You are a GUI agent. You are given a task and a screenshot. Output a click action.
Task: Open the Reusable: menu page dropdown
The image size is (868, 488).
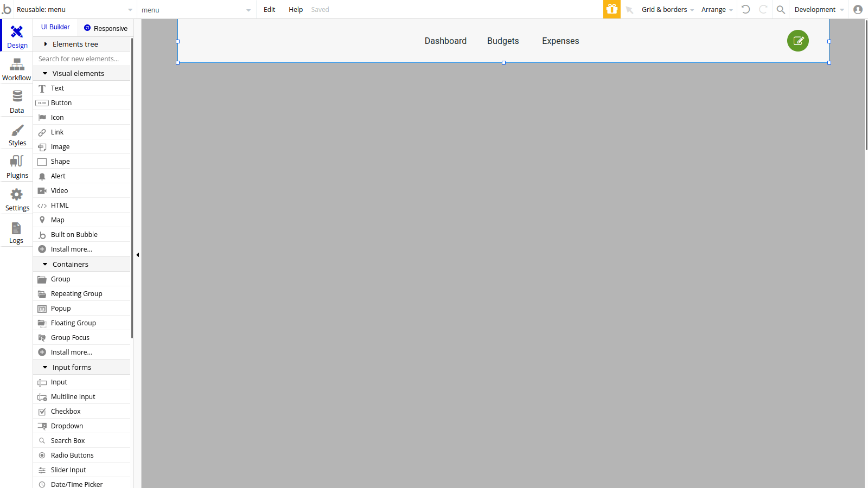74,10
